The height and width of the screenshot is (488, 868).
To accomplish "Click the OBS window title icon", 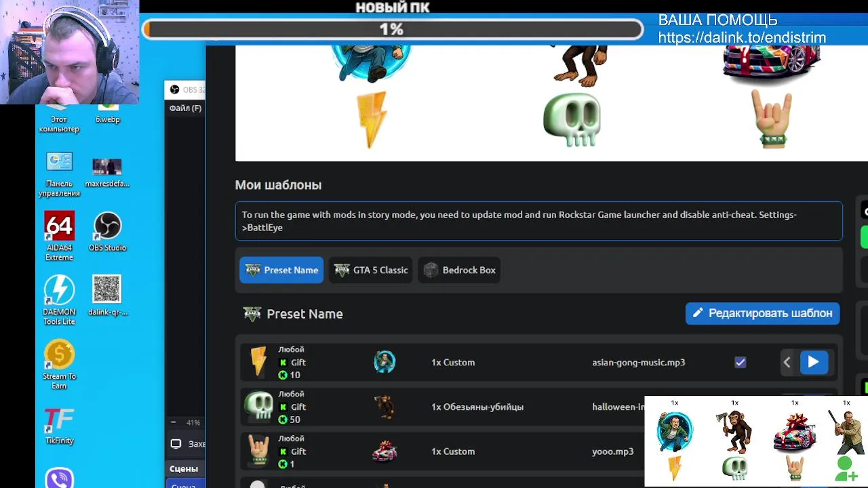I will pyautogui.click(x=174, y=89).
